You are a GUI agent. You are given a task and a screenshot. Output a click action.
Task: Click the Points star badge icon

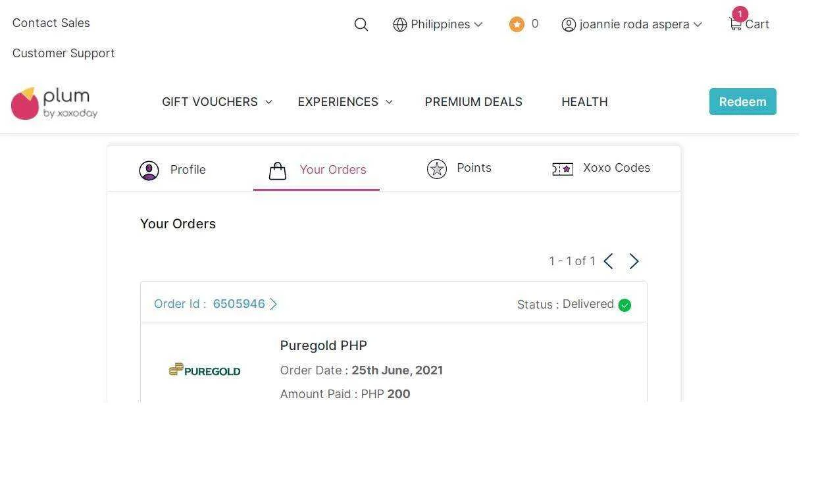pyautogui.click(x=437, y=169)
